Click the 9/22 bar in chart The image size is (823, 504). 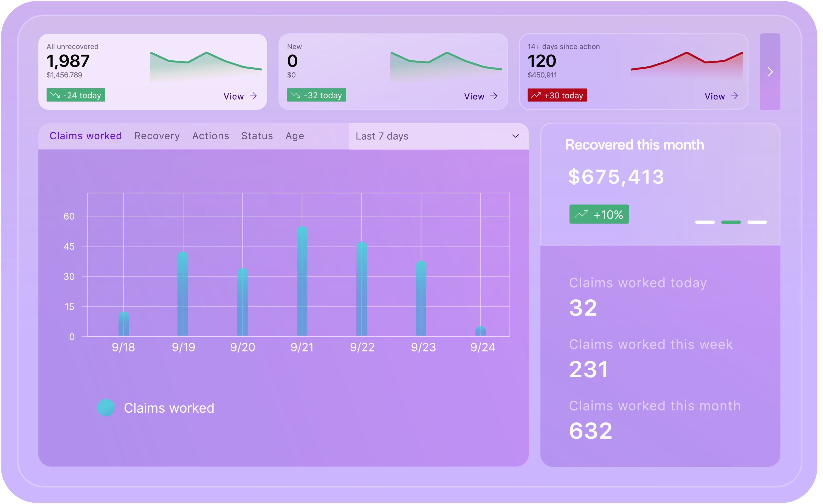coord(361,289)
